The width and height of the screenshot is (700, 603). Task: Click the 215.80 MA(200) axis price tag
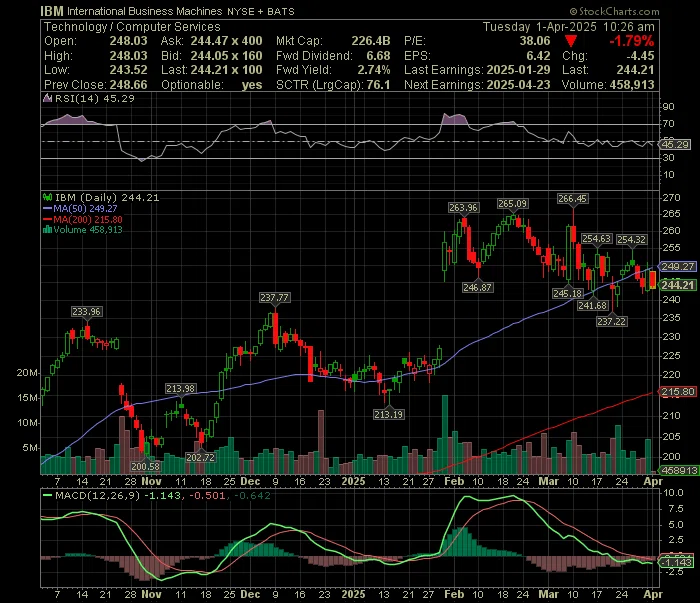(678, 392)
